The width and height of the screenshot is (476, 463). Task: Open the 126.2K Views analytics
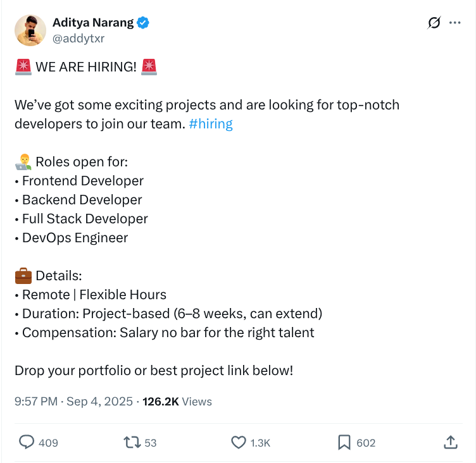click(x=177, y=402)
